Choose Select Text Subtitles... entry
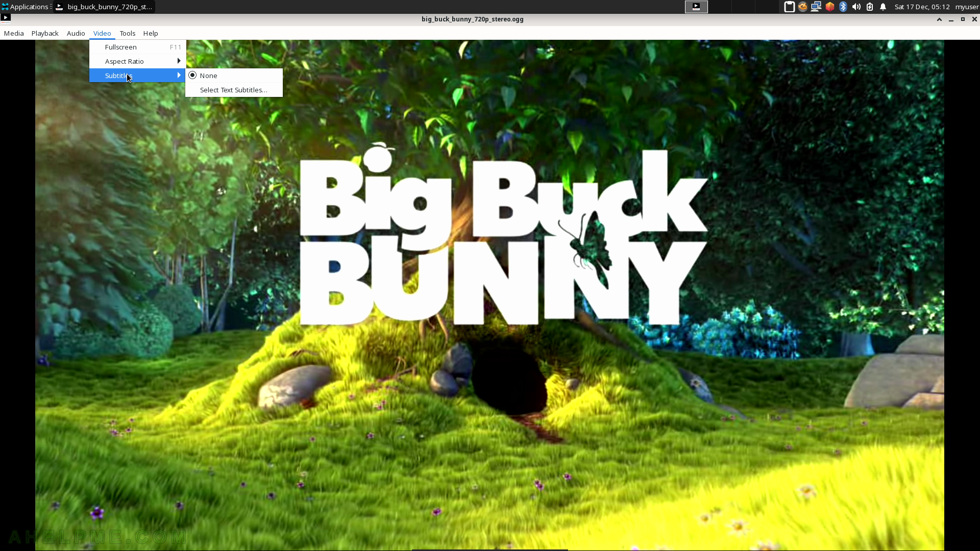Image resolution: width=980 pixels, height=551 pixels. click(234, 90)
